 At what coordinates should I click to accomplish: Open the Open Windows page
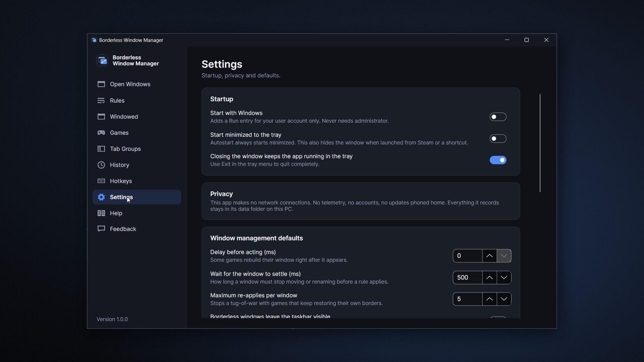(137, 84)
